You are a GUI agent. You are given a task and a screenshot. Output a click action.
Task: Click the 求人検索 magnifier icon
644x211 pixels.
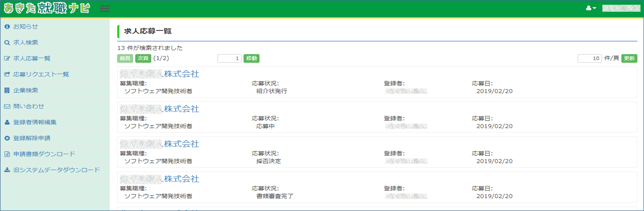tap(7, 43)
